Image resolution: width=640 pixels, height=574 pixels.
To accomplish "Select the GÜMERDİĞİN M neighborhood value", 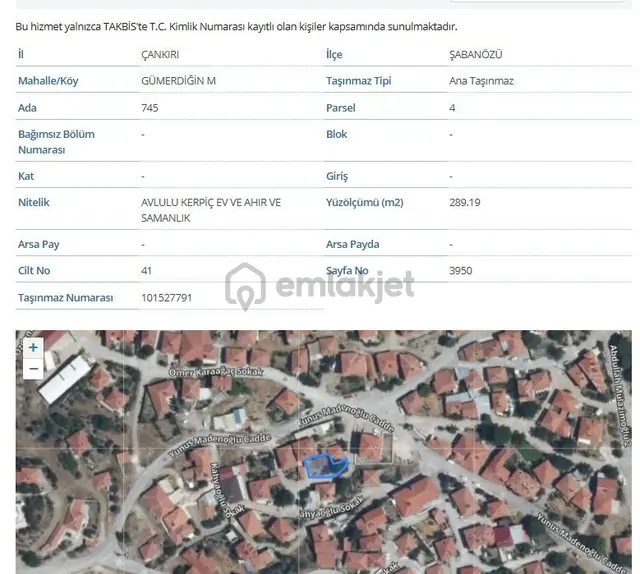I will click(x=178, y=81).
